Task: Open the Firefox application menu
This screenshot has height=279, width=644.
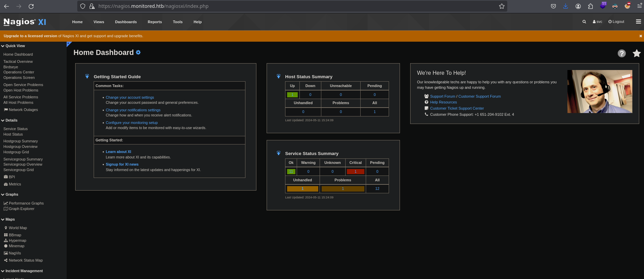Action: pos(639,6)
